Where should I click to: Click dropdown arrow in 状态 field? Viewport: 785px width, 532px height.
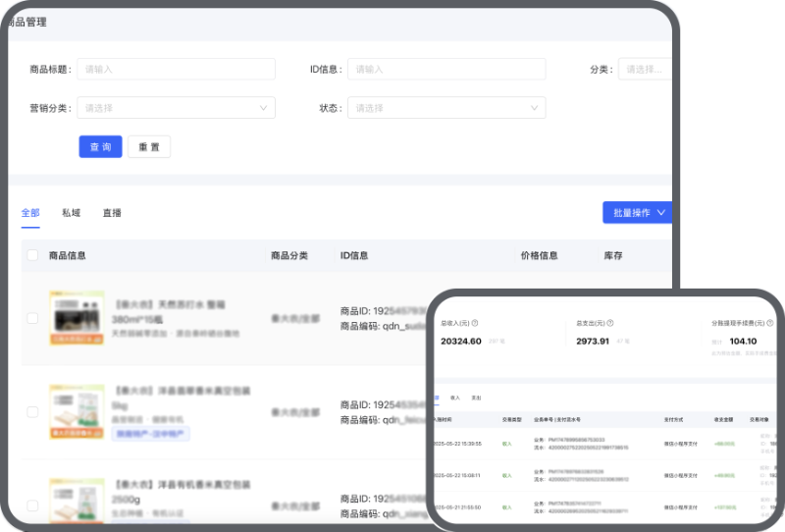tap(534, 108)
